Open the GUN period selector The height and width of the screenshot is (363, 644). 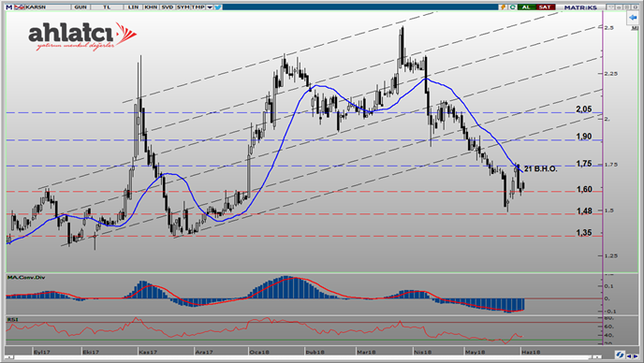tap(80, 7)
